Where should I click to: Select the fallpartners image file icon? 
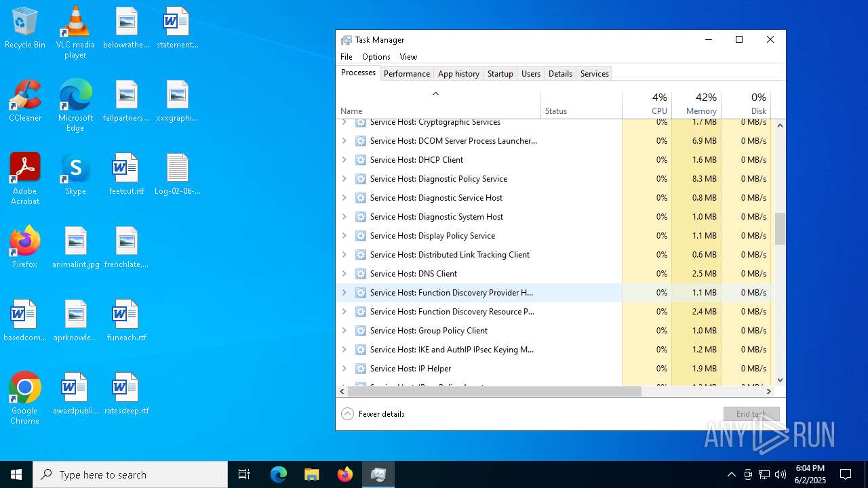click(x=126, y=101)
